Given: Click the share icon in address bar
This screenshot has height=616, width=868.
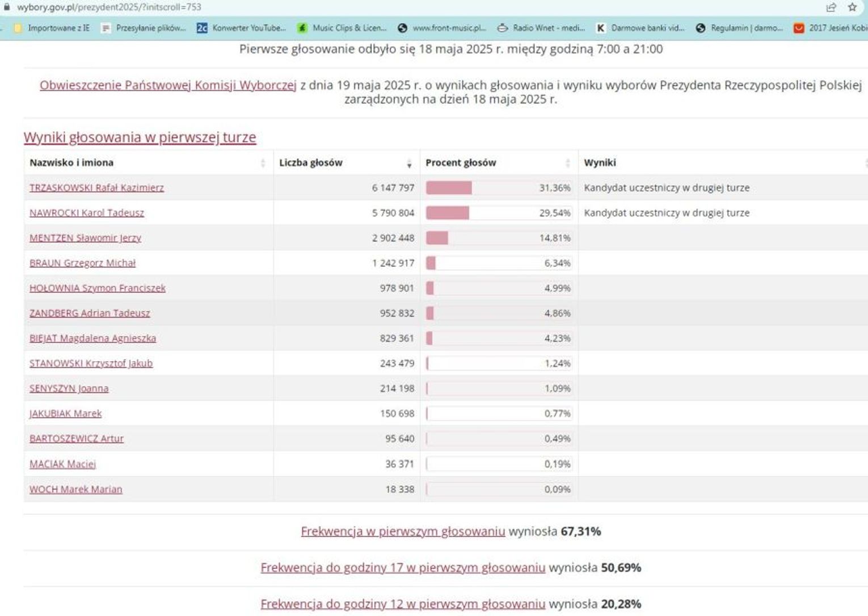Looking at the screenshot, I should pos(831,7).
